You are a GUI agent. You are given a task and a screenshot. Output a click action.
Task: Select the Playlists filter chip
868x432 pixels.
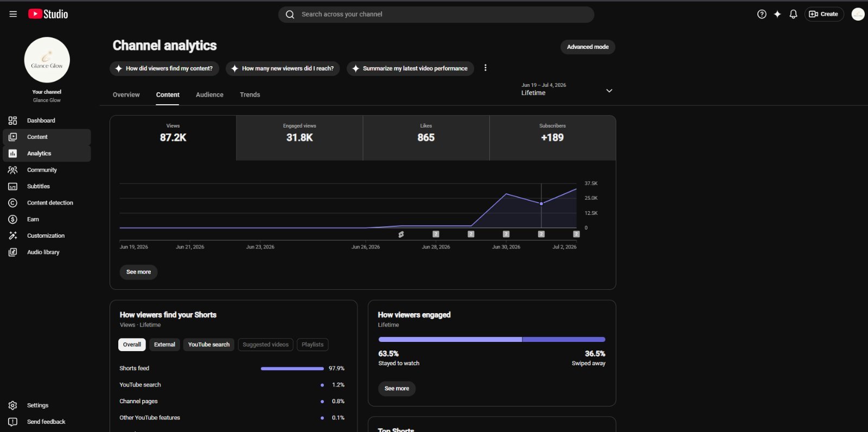click(312, 345)
